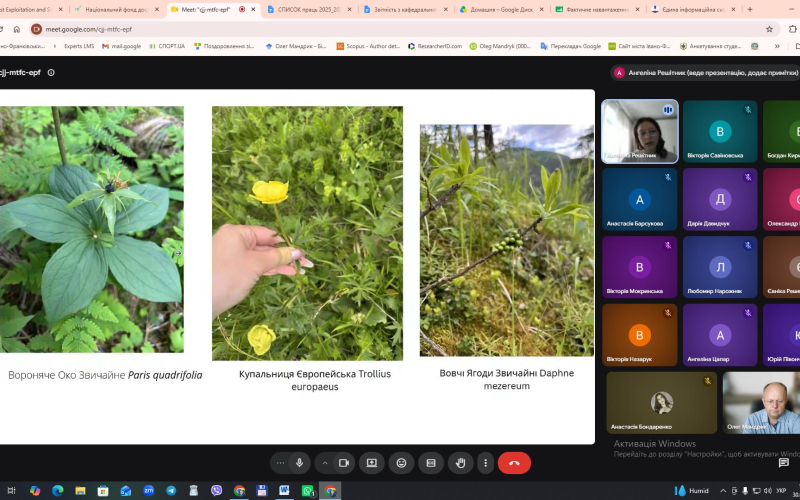
Task: Open Telegram from the taskbar
Action: pyautogui.click(x=171, y=491)
